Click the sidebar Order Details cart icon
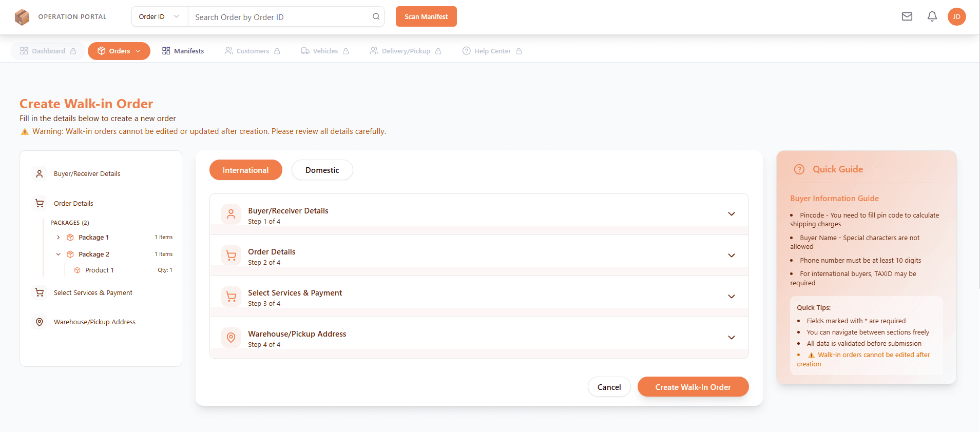 click(40, 204)
